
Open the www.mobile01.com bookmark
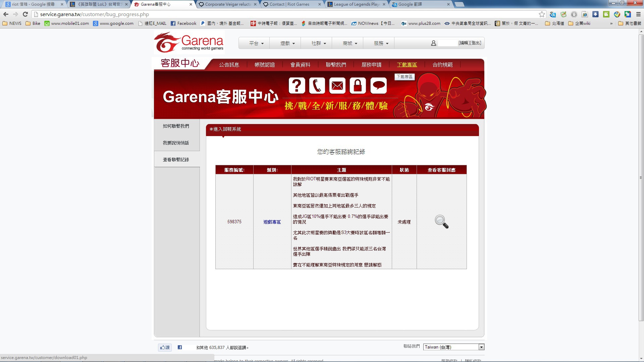pos(67,23)
